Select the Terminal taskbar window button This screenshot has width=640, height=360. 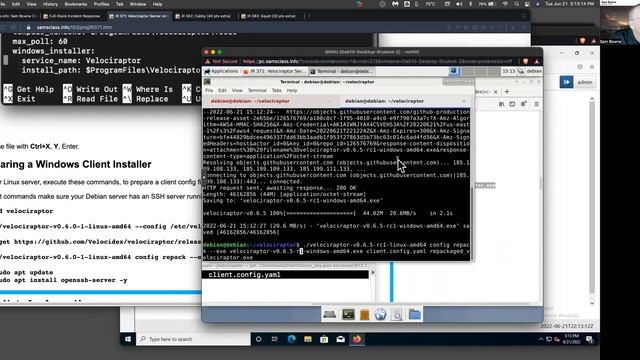point(341,71)
